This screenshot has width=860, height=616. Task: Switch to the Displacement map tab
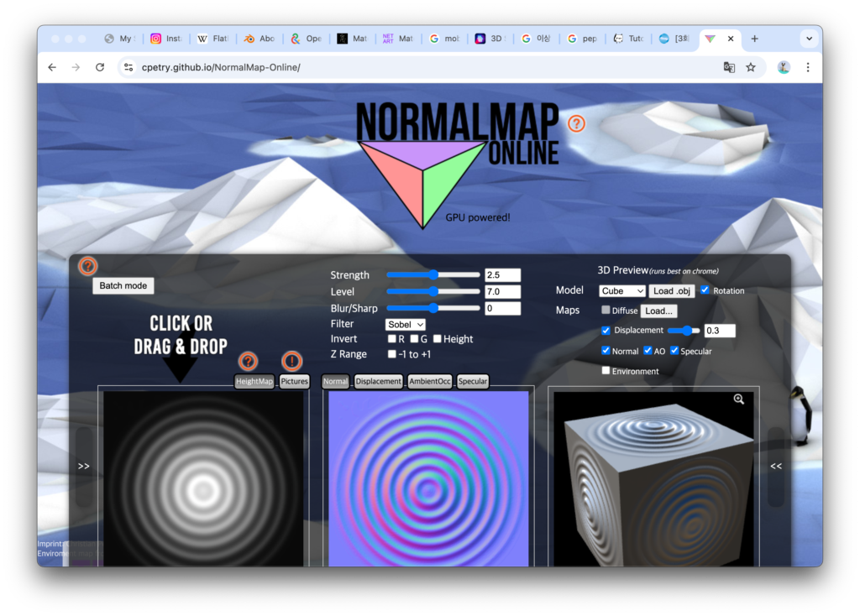coord(378,381)
